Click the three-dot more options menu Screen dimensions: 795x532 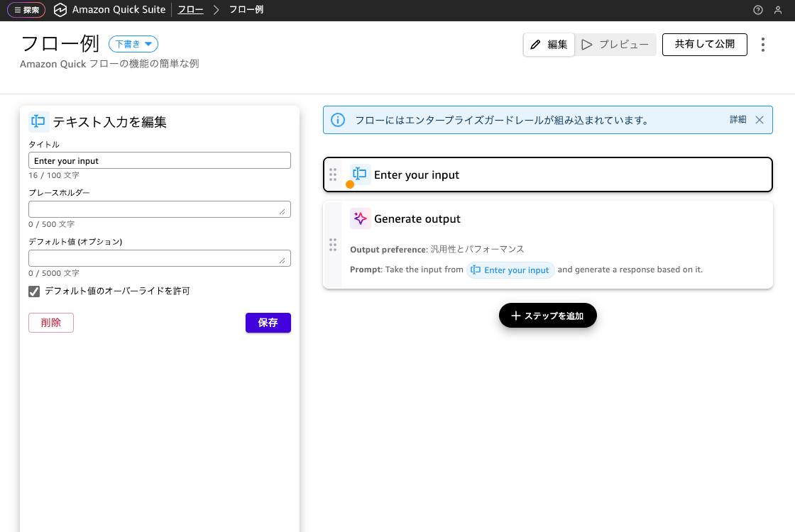(763, 45)
